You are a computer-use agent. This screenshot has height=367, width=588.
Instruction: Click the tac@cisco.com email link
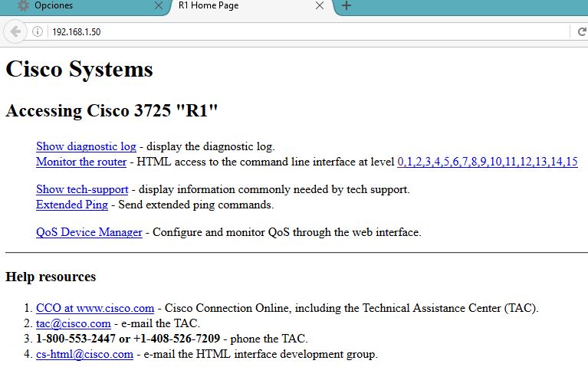click(x=74, y=323)
